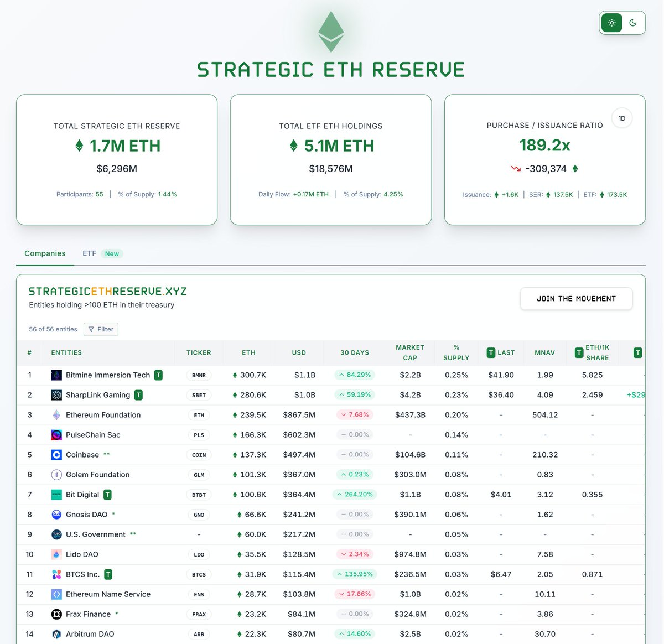Click the Join The Movement button
The height and width of the screenshot is (644, 664).
pyautogui.click(x=576, y=299)
